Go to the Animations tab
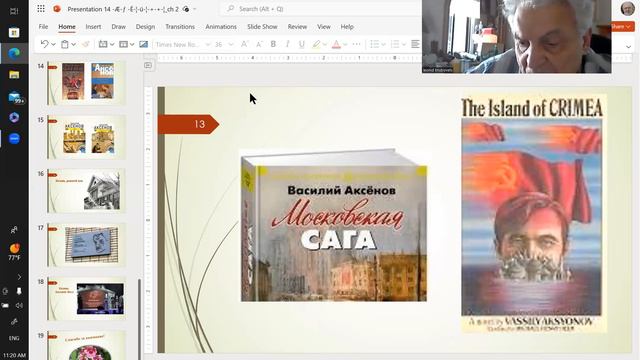Viewport: 640px width, 360px height. [221, 27]
